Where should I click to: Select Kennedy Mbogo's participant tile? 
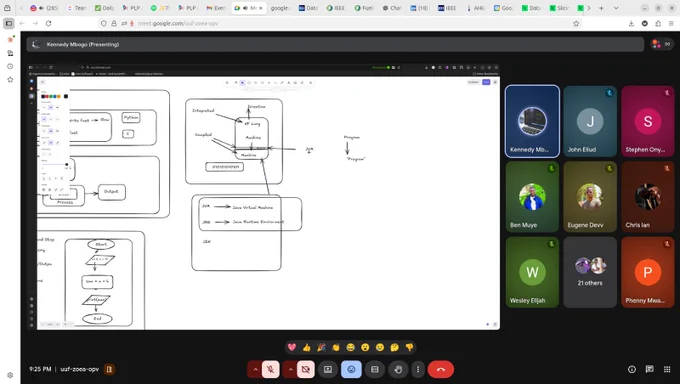coord(532,121)
